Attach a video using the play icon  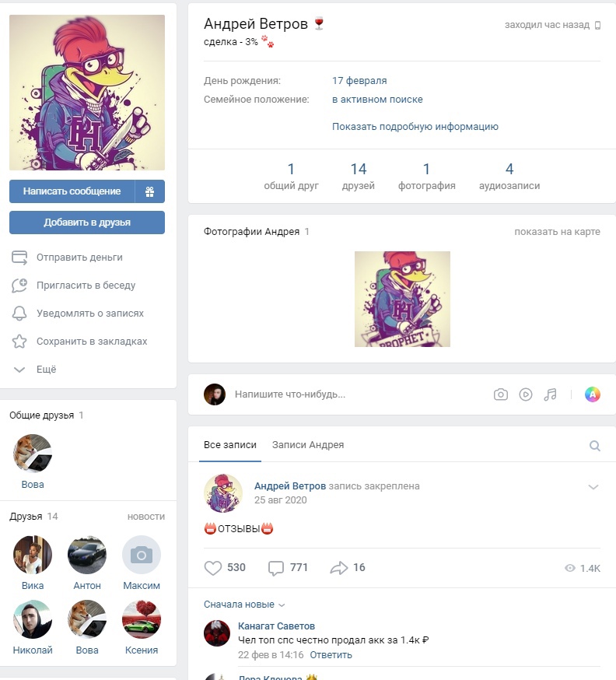(526, 394)
